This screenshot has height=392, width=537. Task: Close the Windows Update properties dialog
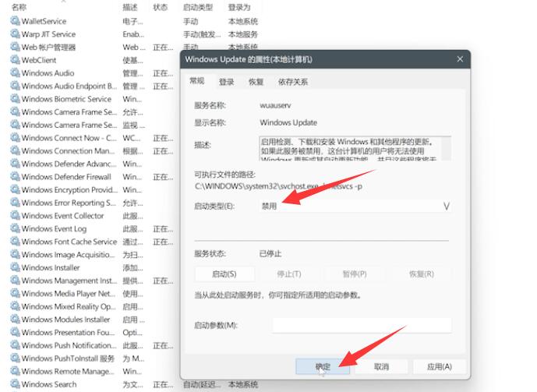(460, 59)
